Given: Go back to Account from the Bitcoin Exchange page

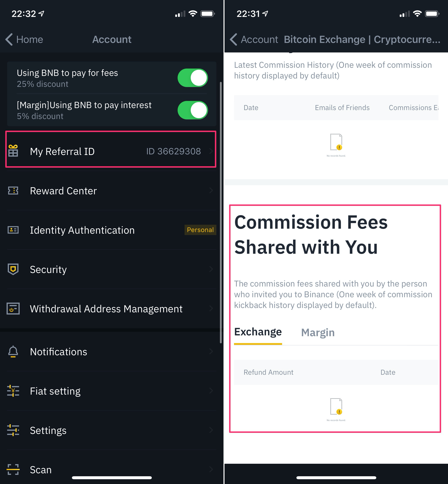Looking at the screenshot, I should tap(254, 39).
